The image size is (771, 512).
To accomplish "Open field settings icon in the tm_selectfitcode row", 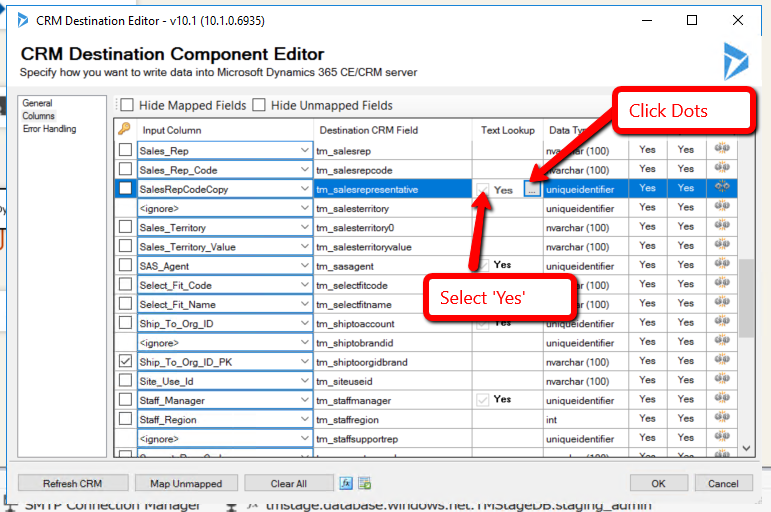I will [x=722, y=282].
